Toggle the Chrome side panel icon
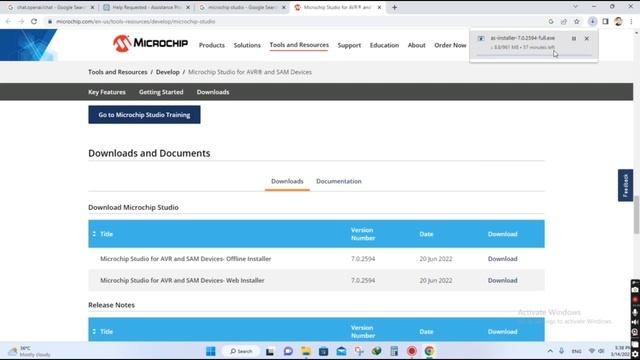640x360 pixels. (605, 21)
